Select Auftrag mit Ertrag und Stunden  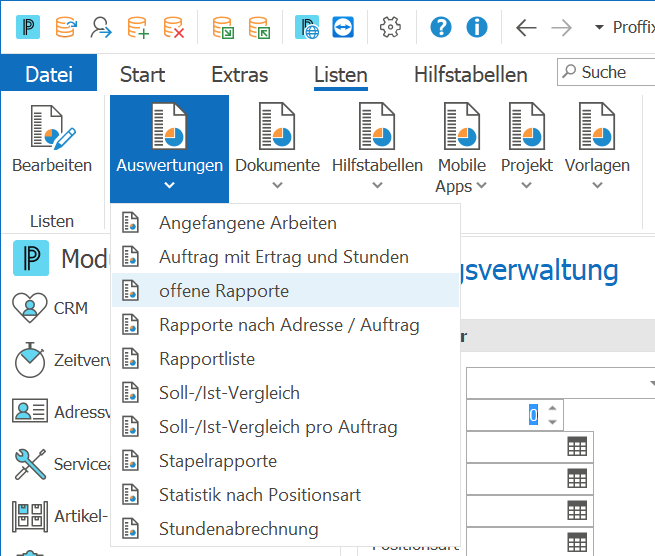tap(285, 256)
